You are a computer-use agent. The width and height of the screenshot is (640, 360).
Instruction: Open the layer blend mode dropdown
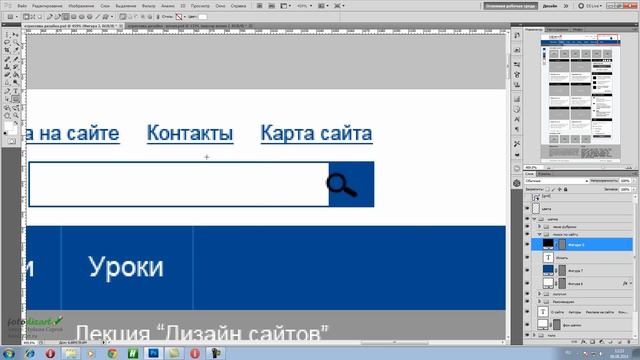click(x=557, y=181)
